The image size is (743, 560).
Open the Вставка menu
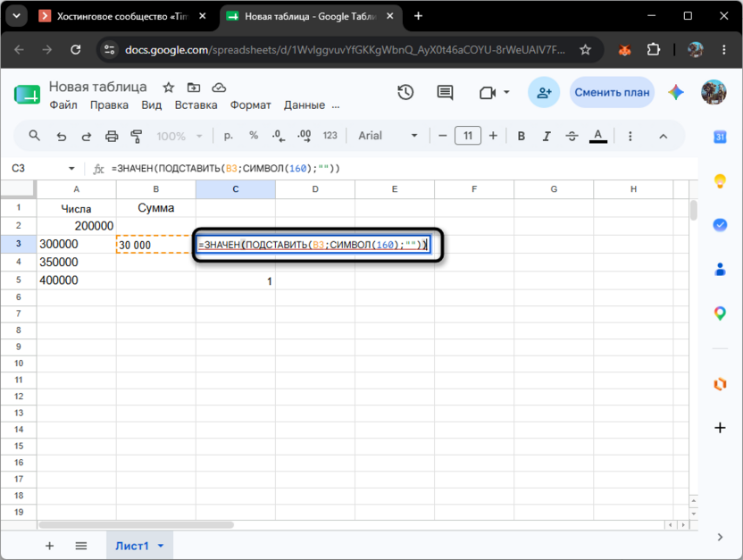click(196, 105)
